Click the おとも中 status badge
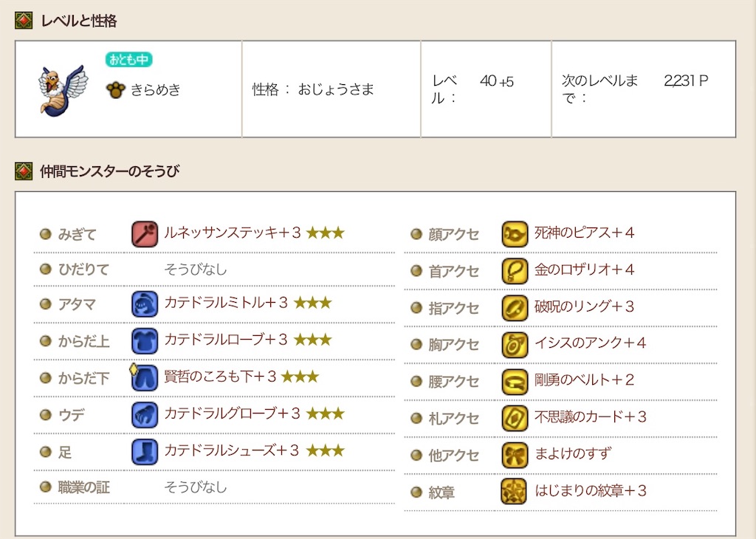756x539 pixels. click(128, 59)
